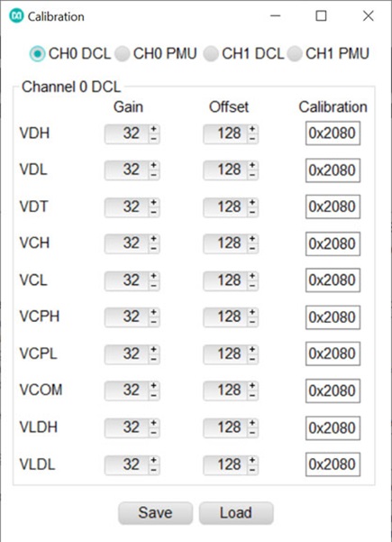
Task: Decrease the VCH offset value
Action: click(252, 249)
